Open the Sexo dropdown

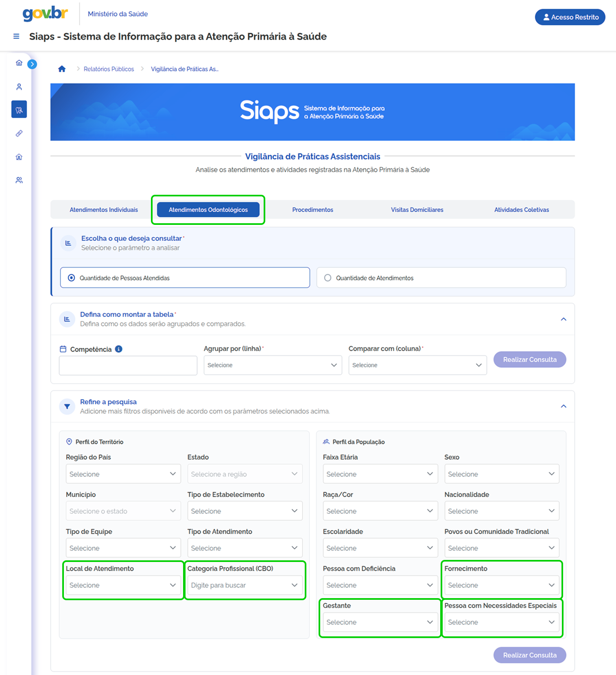click(502, 474)
